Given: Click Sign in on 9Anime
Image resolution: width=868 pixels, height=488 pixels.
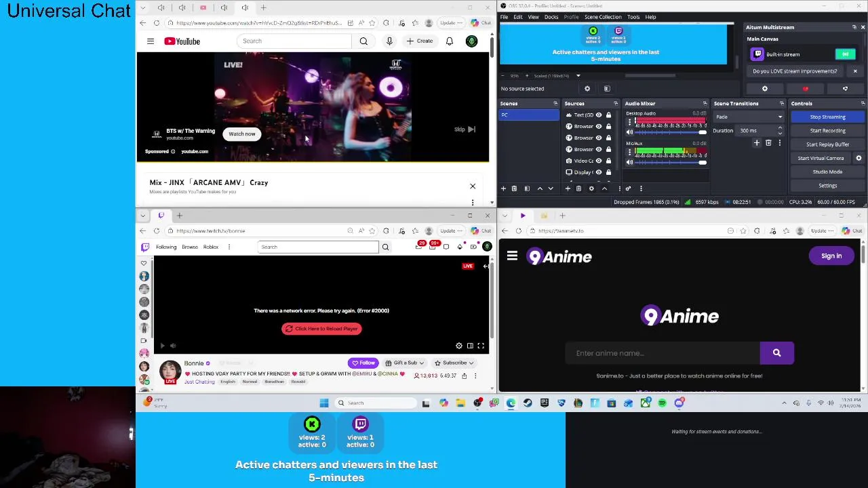Looking at the screenshot, I should pos(831,256).
